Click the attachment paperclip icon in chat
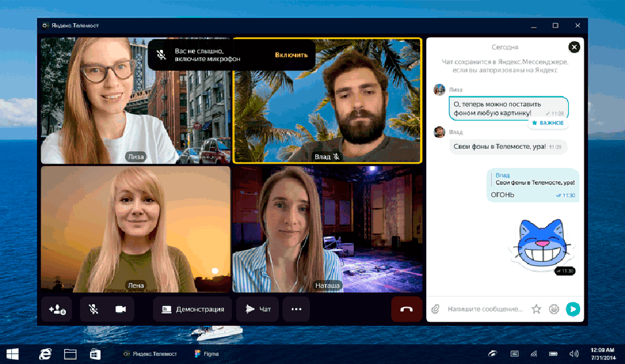Screen dimensions: 625x364 click(x=435, y=309)
